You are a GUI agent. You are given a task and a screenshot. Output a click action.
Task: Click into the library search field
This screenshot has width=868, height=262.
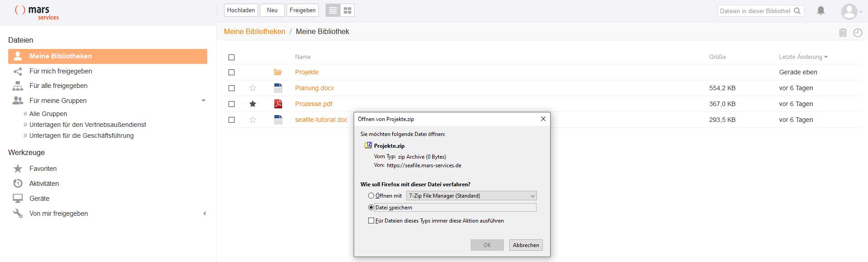click(754, 11)
